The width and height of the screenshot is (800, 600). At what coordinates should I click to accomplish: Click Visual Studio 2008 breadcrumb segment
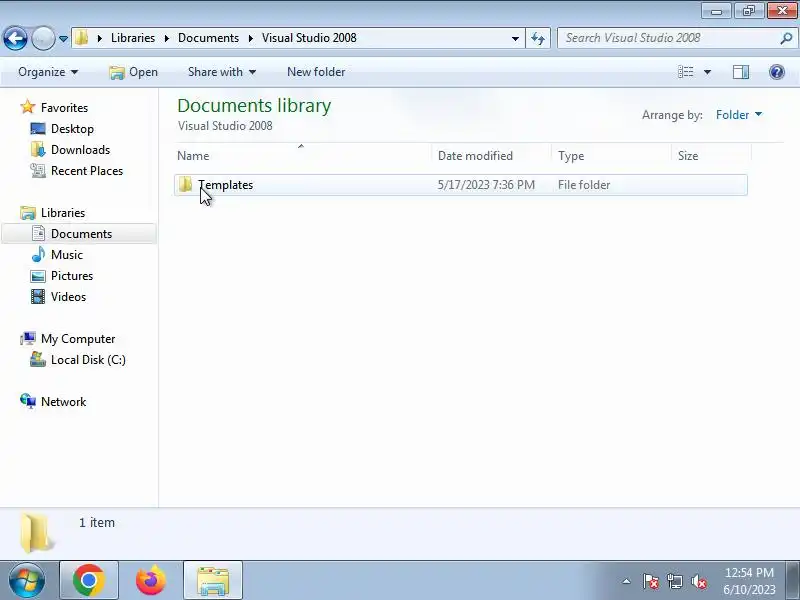(309, 38)
